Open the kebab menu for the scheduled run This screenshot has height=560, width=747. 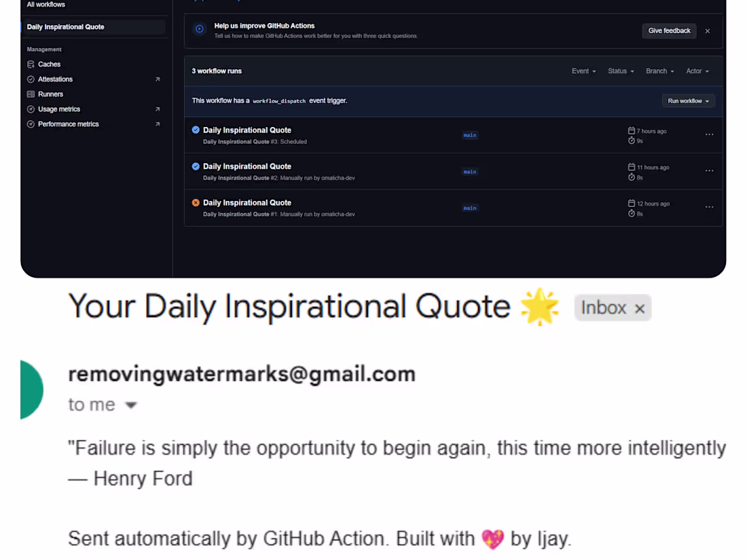[709, 134]
